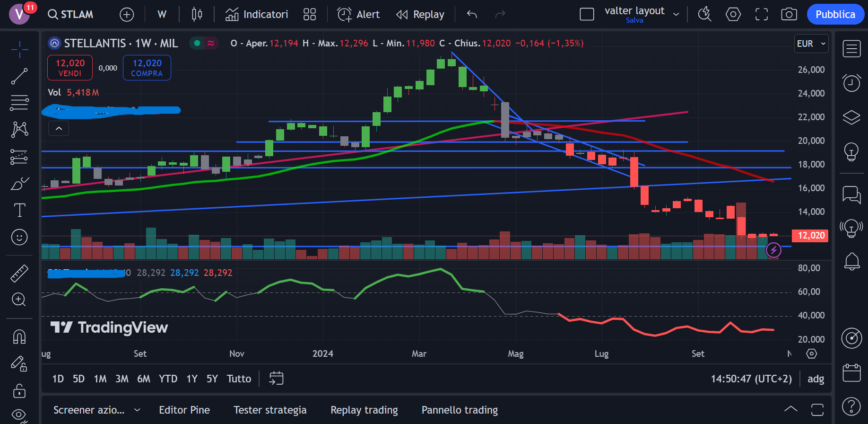Viewport: 868px width, 424px height.
Task: Select the chart layout square icon
Action: coord(587,14)
